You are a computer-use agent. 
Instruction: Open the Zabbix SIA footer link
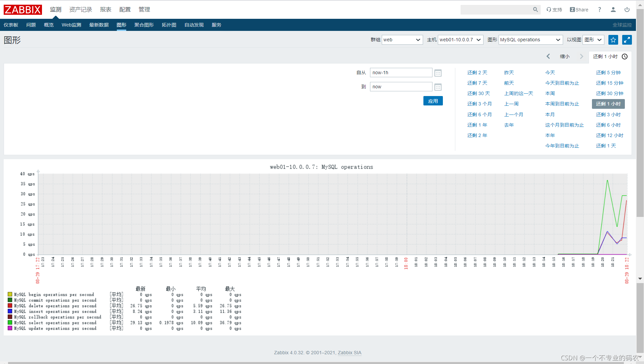pos(350,353)
